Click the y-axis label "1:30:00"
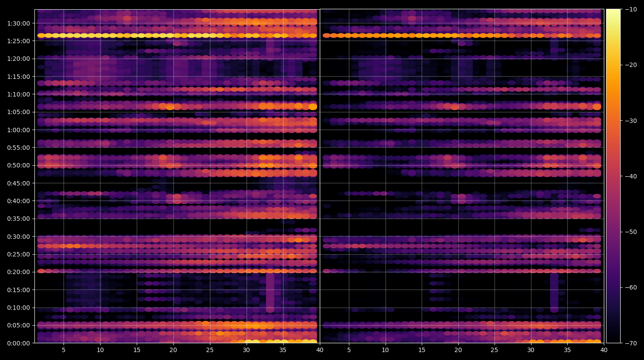 point(19,23)
